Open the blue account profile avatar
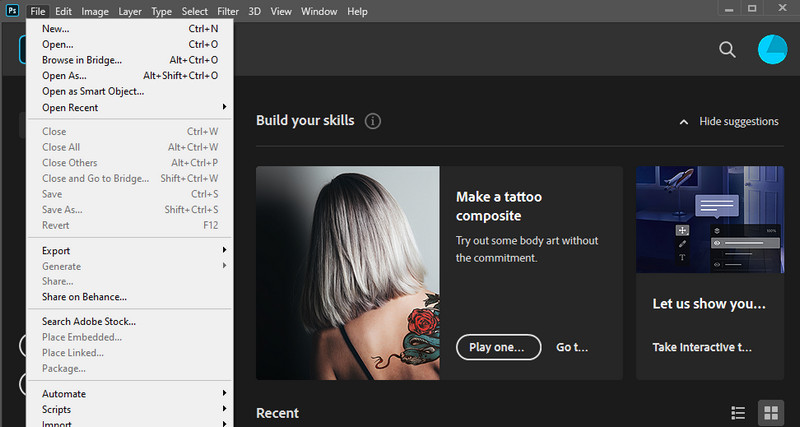 point(773,50)
